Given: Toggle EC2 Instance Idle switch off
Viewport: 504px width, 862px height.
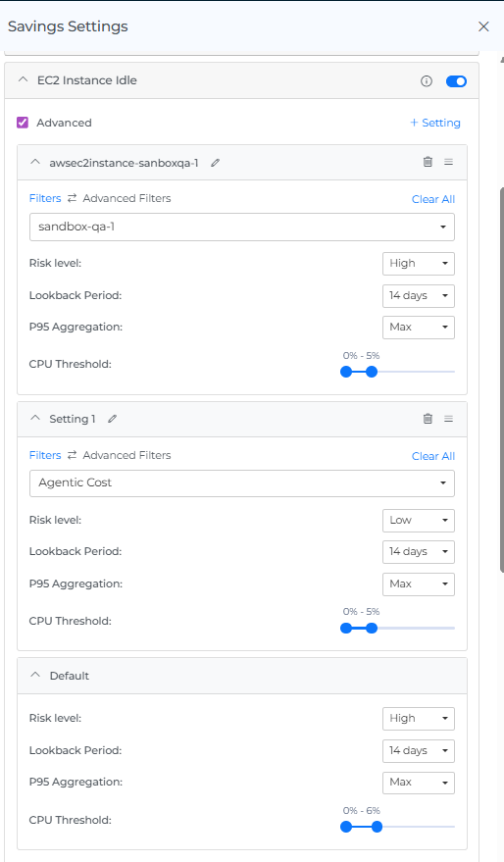Looking at the screenshot, I should click(456, 81).
